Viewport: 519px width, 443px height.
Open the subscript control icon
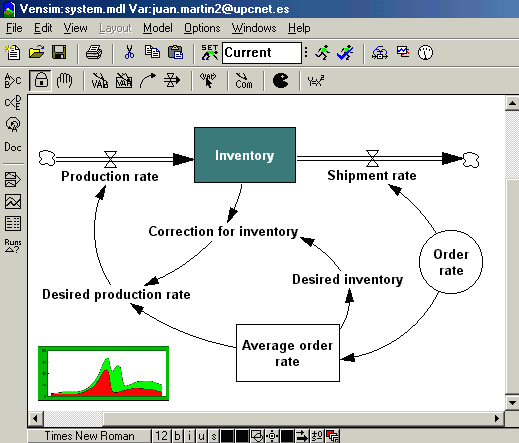380,53
